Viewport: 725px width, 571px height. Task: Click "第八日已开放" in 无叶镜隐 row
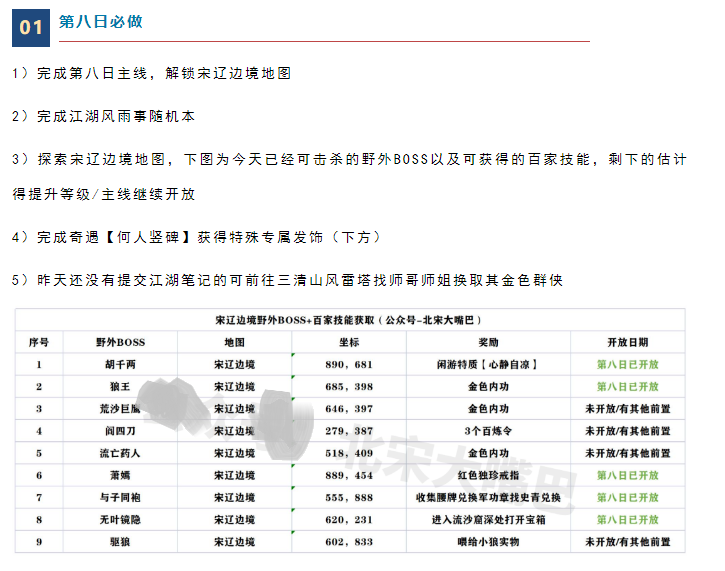(627, 520)
